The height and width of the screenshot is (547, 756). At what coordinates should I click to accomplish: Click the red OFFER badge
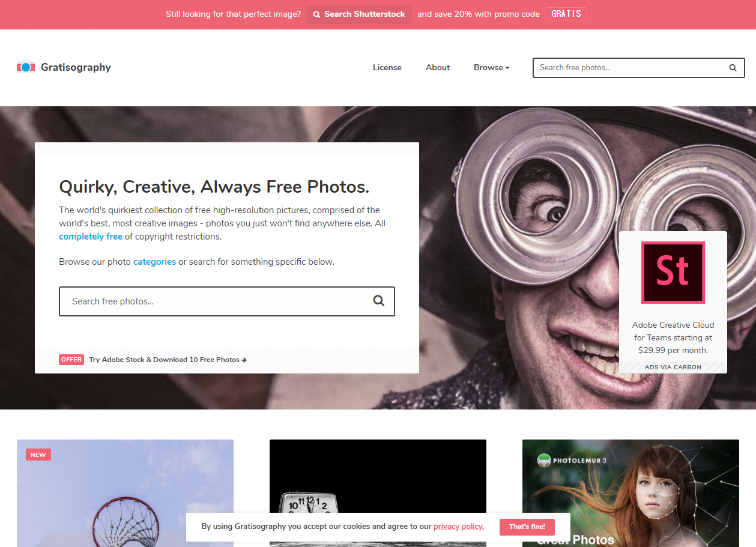(71, 360)
